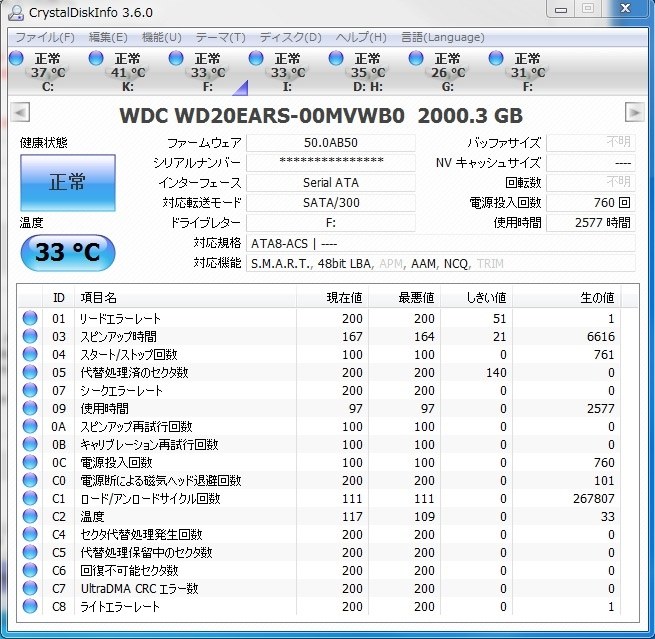Click status icon for セクタ代替処理発生回数 row
Image resolution: width=655 pixels, height=639 pixels.
[30, 534]
